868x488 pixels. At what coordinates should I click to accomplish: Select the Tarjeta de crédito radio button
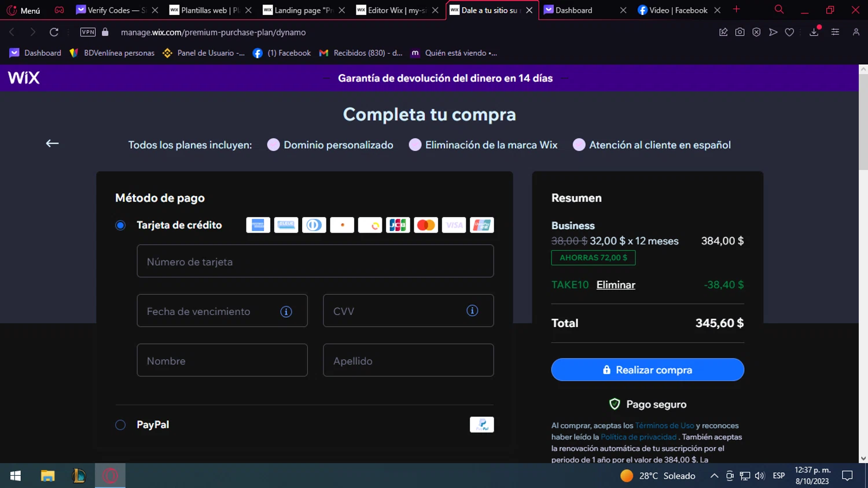tap(120, 225)
